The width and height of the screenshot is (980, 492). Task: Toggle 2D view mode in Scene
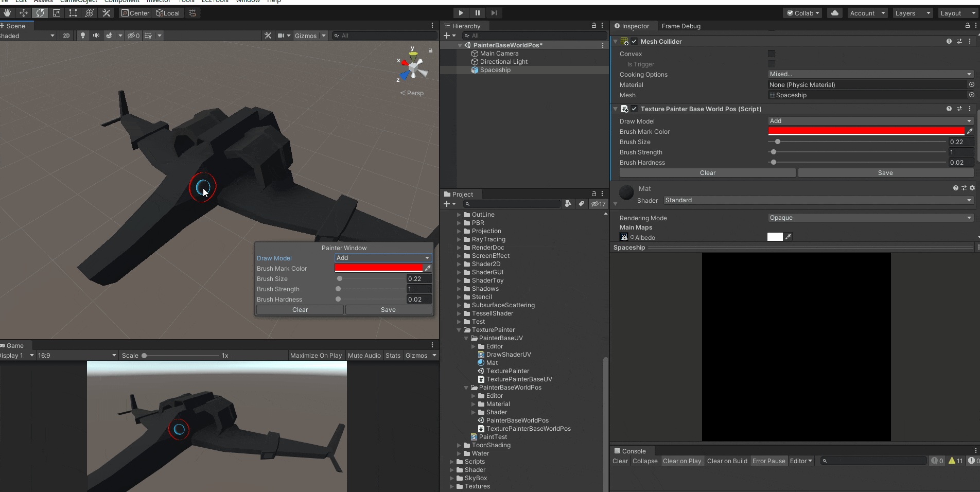pos(66,36)
